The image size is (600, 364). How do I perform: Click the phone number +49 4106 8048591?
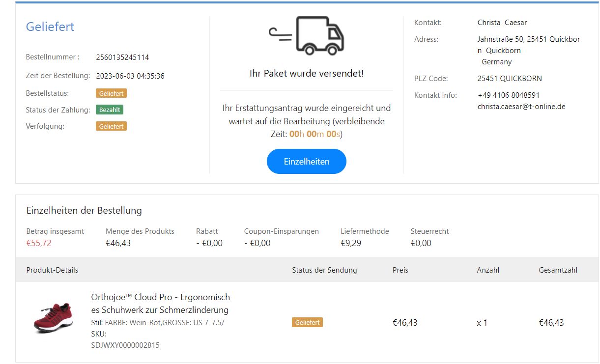click(x=508, y=95)
